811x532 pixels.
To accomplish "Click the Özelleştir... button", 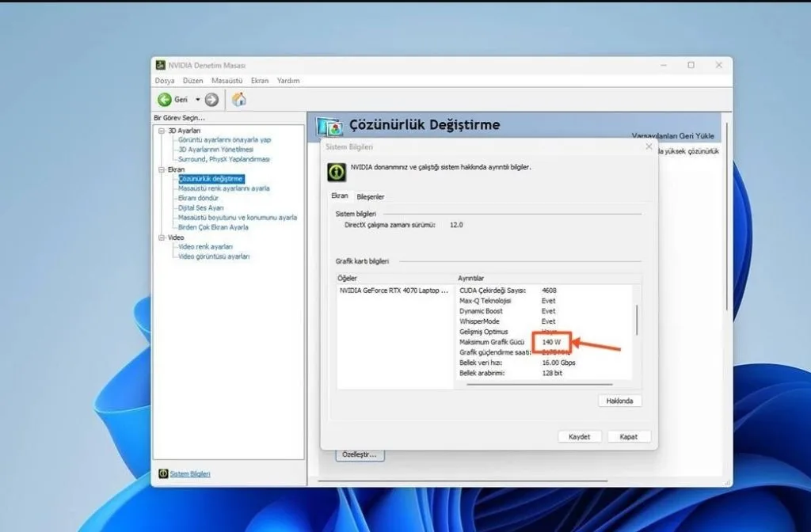I will [x=360, y=455].
